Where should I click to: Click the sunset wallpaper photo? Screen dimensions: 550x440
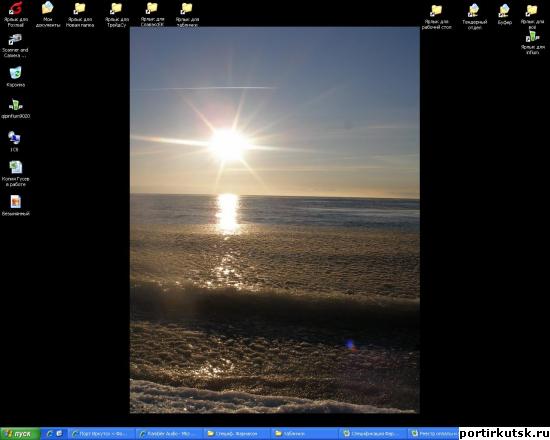point(275,220)
